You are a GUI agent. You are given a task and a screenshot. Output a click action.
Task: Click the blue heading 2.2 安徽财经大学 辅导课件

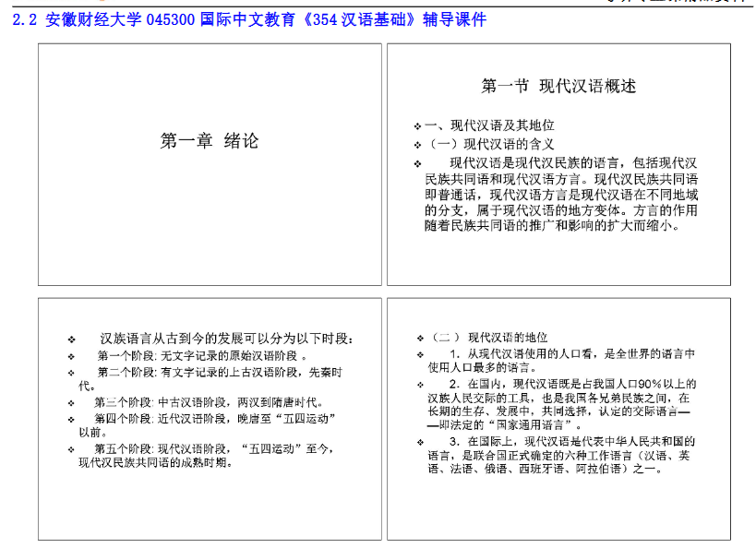(249, 19)
